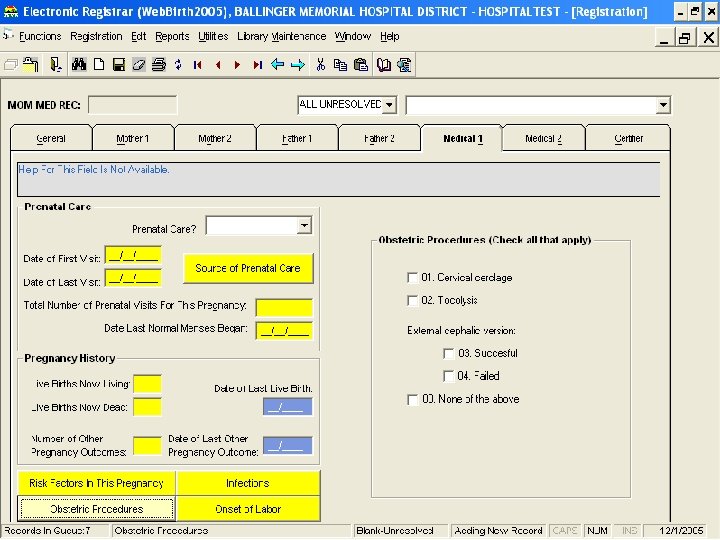Click the blue left arrow icon
This screenshot has height=540, width=720.
(278, 64)
